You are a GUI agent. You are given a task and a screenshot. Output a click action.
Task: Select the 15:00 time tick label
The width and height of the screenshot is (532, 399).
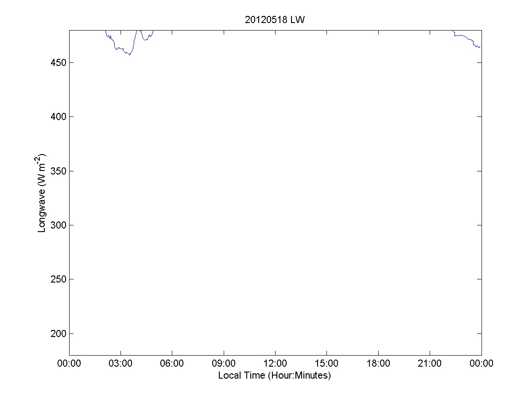tap(326, 364)
